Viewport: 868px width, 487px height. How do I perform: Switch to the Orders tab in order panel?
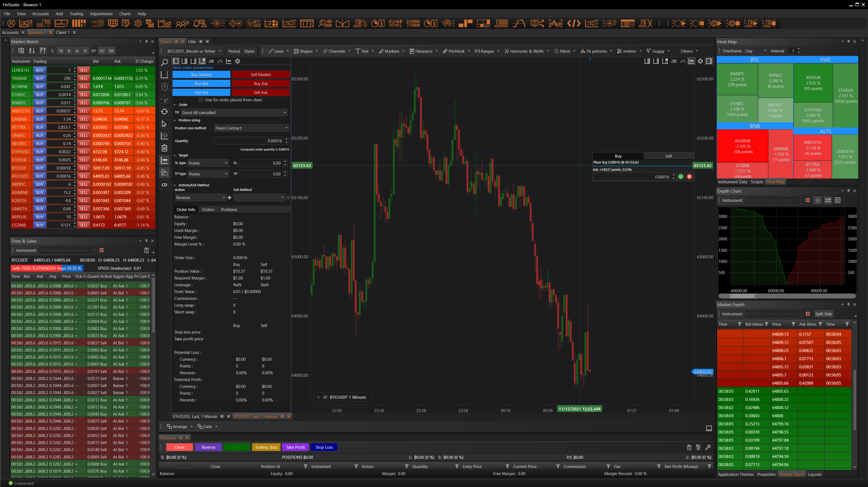coord(208,209)
